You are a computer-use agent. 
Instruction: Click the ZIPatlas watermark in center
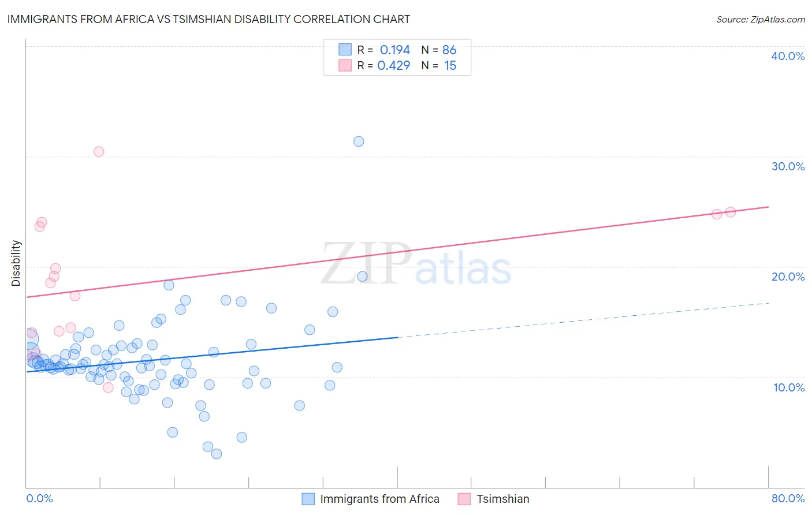pos(416,264)
